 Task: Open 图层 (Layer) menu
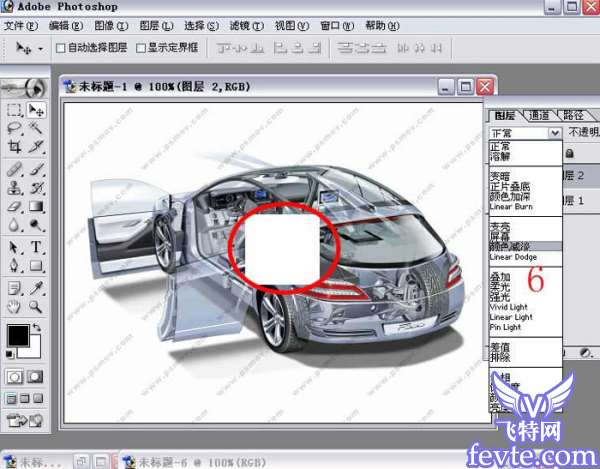click(x=156, y=26)
